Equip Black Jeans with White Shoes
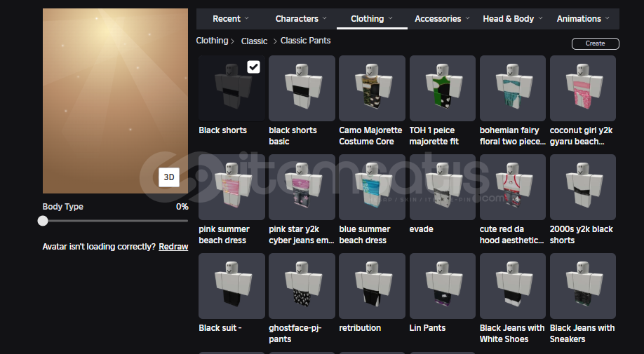The width and height of the screenshot is (644, 354). 513,286
